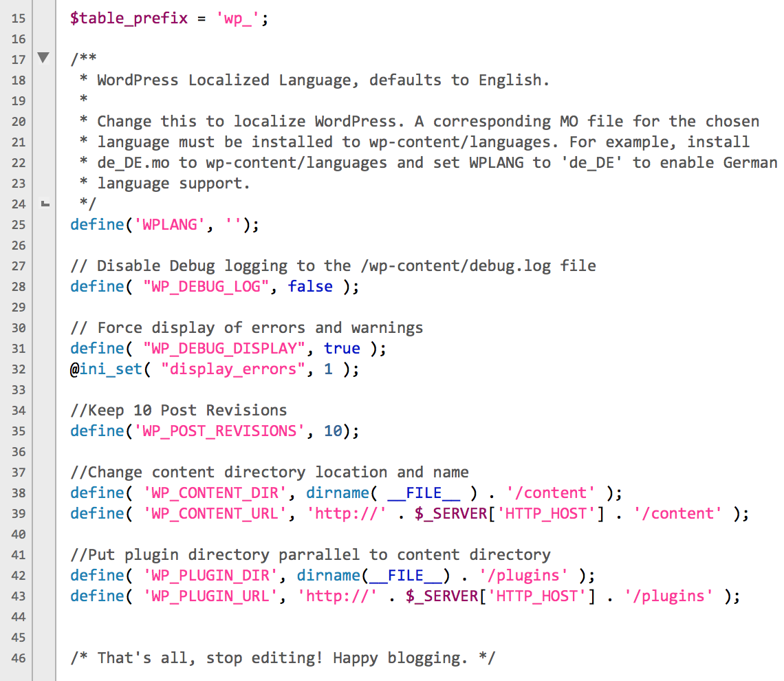Select line number 15 in the gutter

point(19,19)
